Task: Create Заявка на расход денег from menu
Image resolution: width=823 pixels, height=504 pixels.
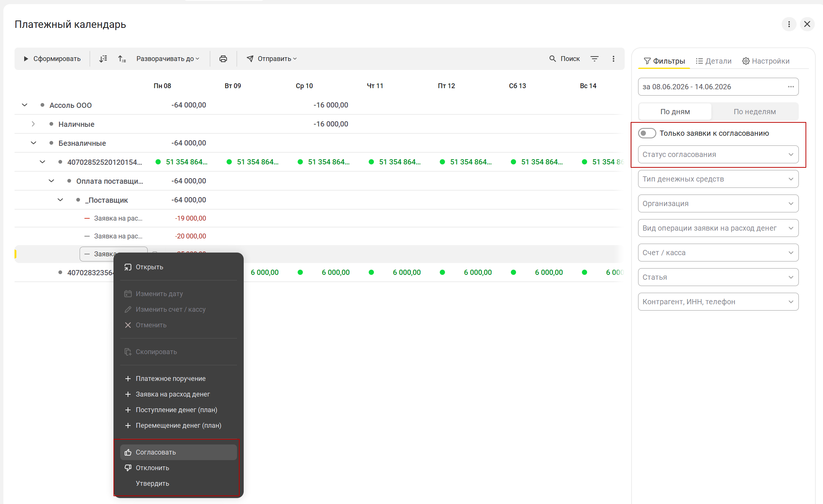Action: pos(179,394)
